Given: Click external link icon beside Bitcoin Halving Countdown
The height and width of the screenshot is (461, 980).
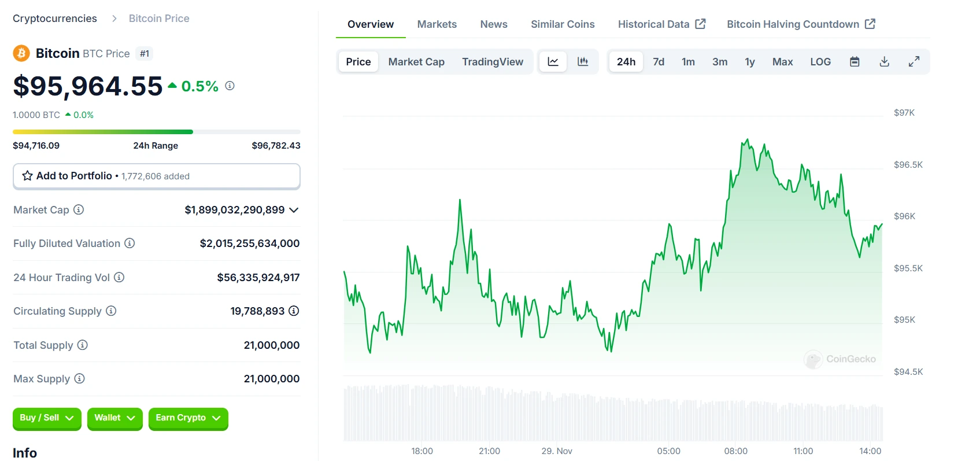Looking at the screenshot, I should 870,24.
